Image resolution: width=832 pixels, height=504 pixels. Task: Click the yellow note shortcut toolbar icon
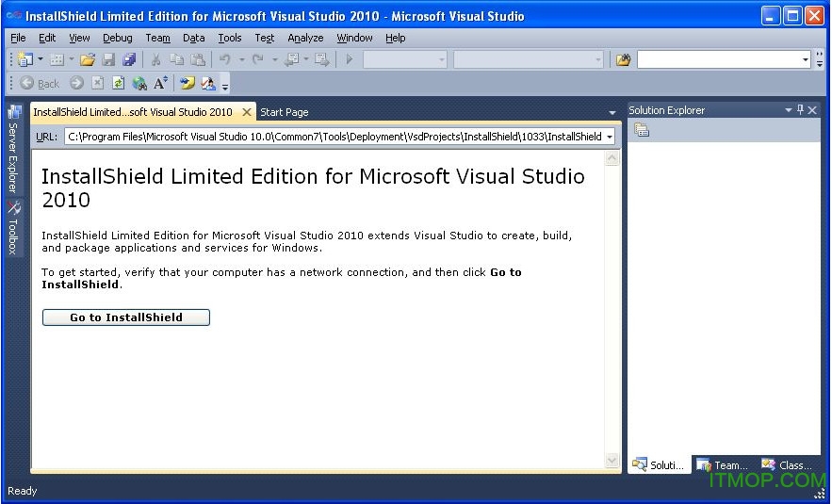187,83
